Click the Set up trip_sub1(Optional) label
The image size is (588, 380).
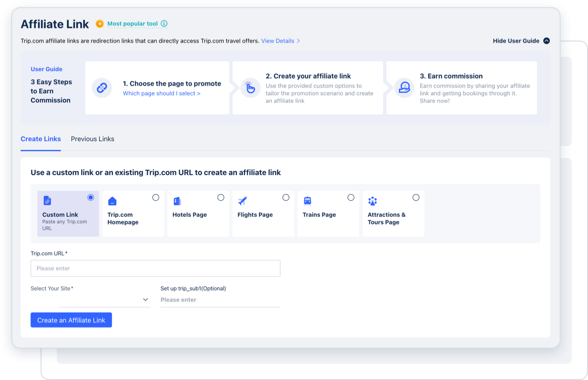coord(193,289)
